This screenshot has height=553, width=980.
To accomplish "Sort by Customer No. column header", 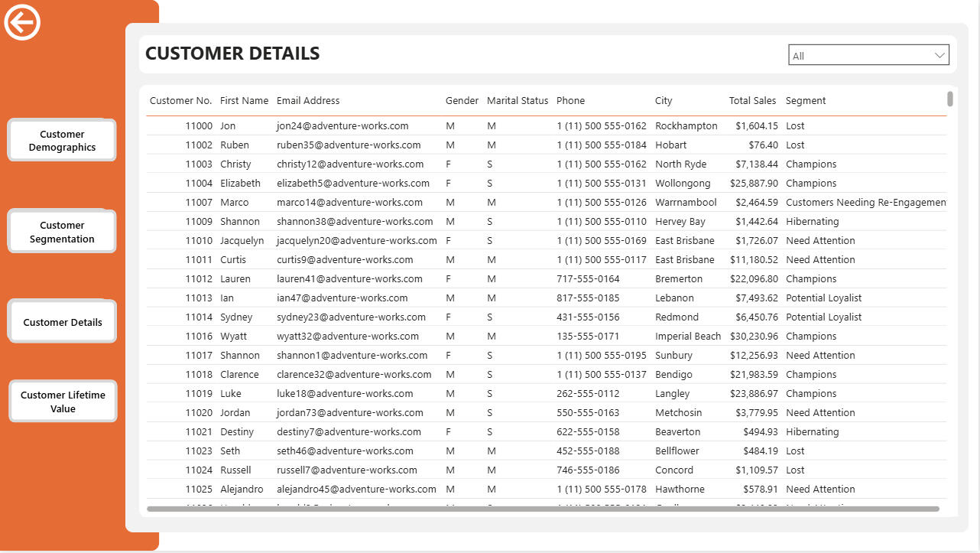I will tap(180, 100).
